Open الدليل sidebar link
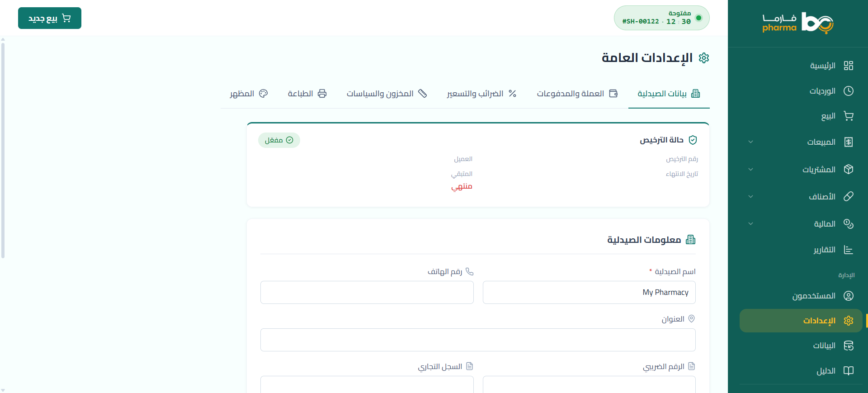The height and width of the screenshot is (393, 868). [x=801, y=371]
